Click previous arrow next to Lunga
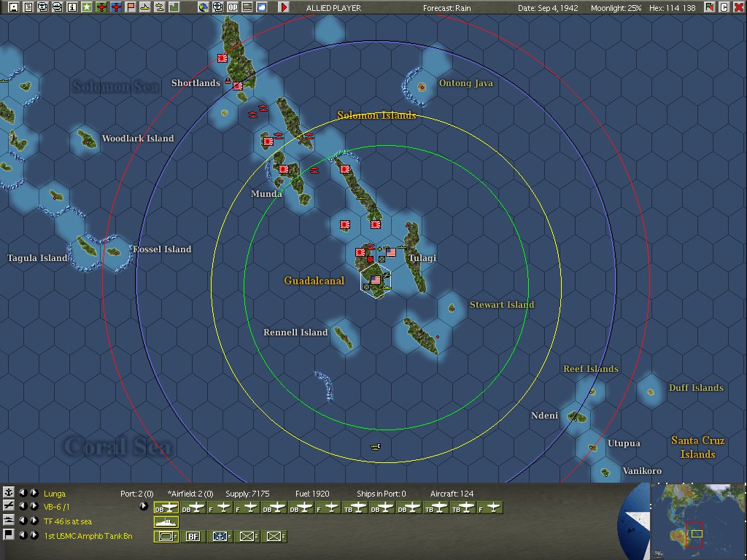The width and height of the screenshot is (747, 560). click(x=23, y=493)
